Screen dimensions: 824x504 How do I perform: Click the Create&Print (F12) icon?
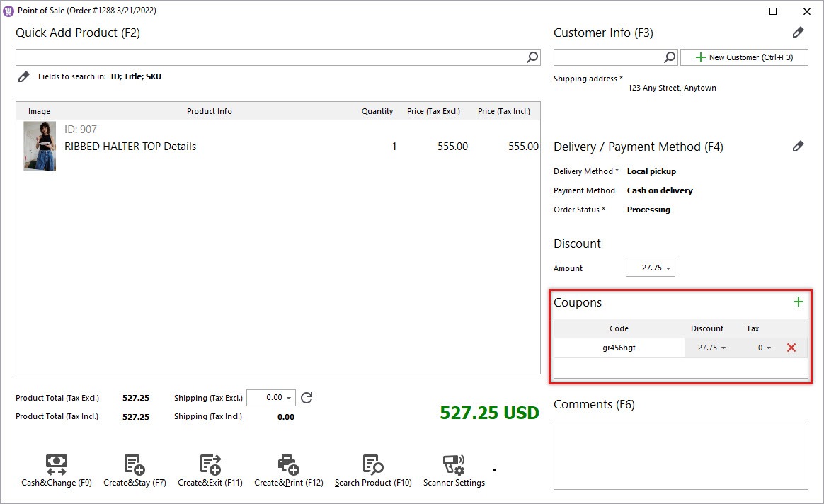(288, 464)
